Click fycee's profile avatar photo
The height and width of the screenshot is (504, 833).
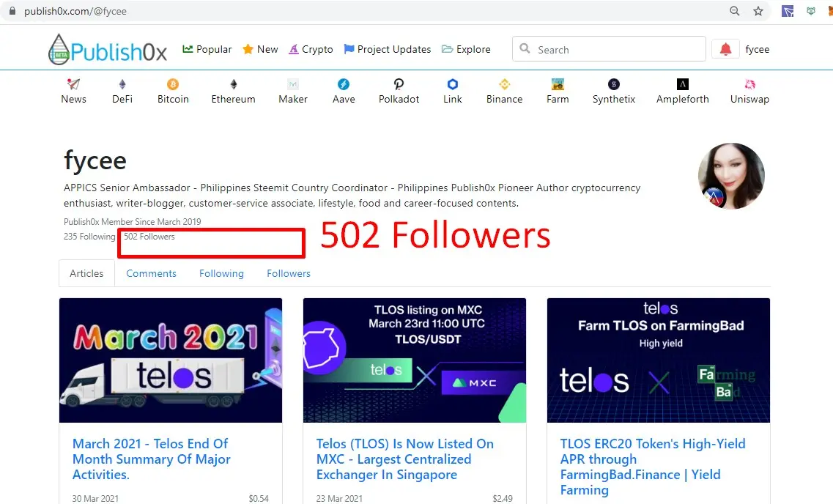[x=731, y=176]
